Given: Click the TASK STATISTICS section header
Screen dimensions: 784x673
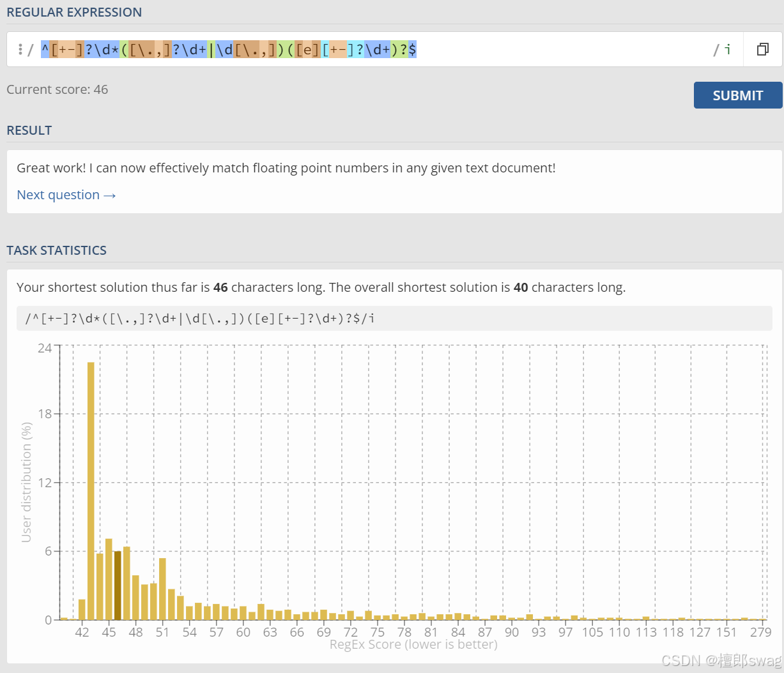Looking at the screenshot, I should [x=56, y=250].
